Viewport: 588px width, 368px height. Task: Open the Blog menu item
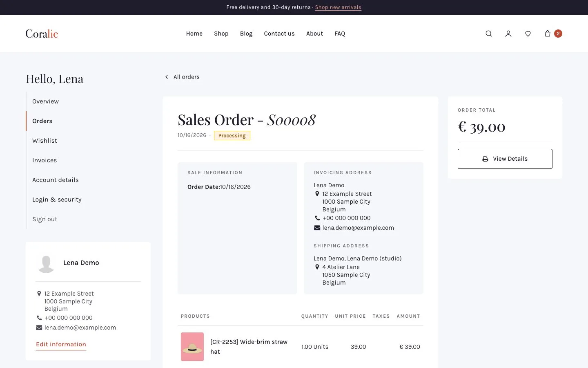pos(246,34)
